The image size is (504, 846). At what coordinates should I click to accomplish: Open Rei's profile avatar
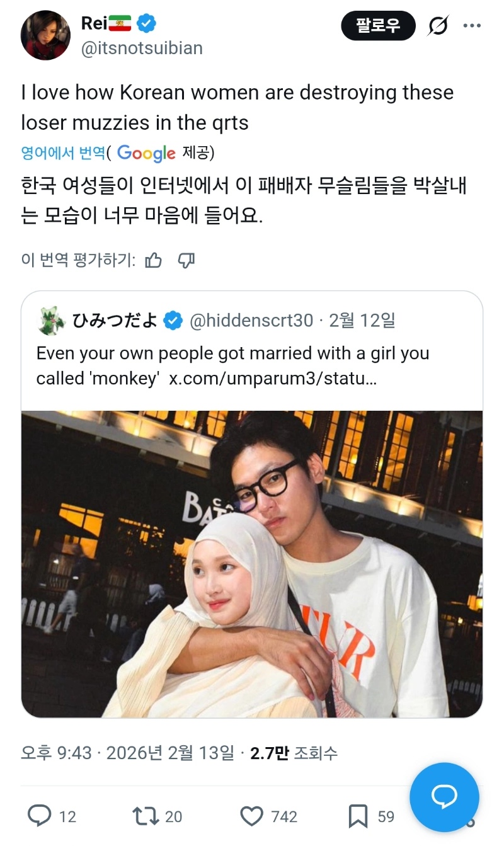pos(45,35)
